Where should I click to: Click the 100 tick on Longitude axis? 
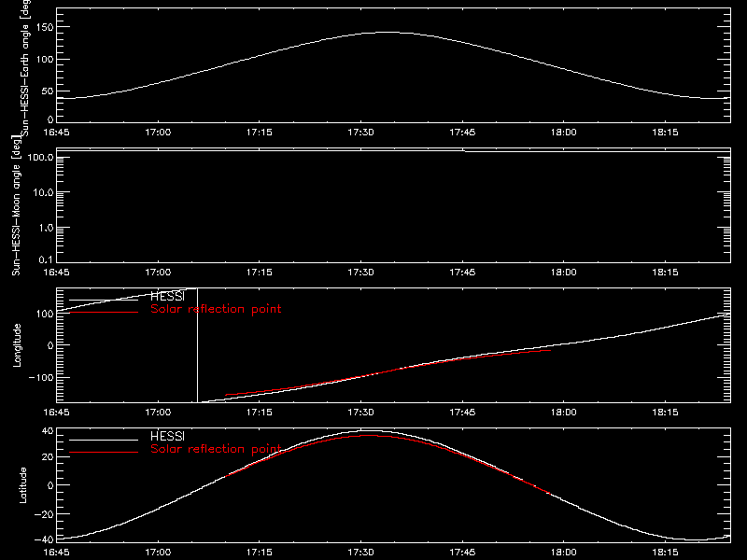pos(45,314)
